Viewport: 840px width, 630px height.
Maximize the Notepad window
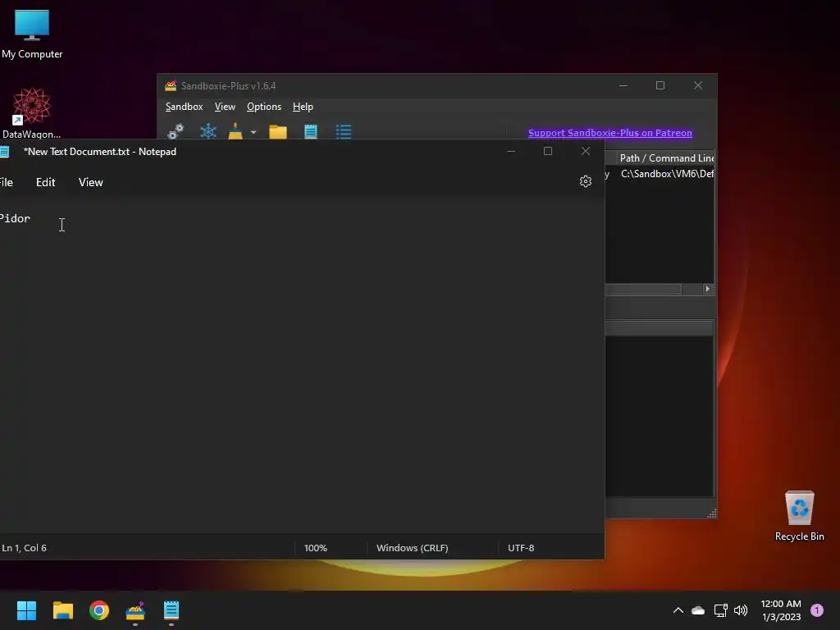pyautogui.click(x=548, y=152)
